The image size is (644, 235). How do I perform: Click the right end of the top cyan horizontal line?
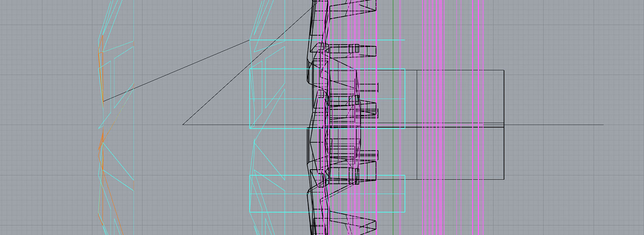pos(405,40)
